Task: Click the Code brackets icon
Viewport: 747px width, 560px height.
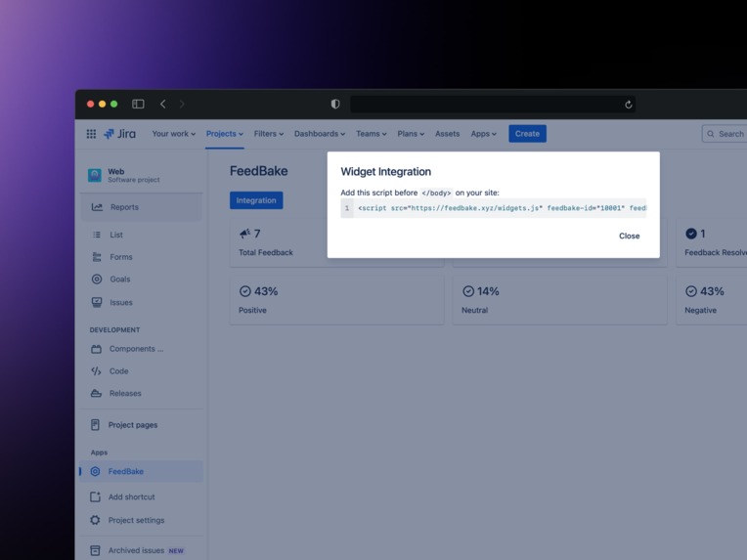Action: [x=96, y=371]
